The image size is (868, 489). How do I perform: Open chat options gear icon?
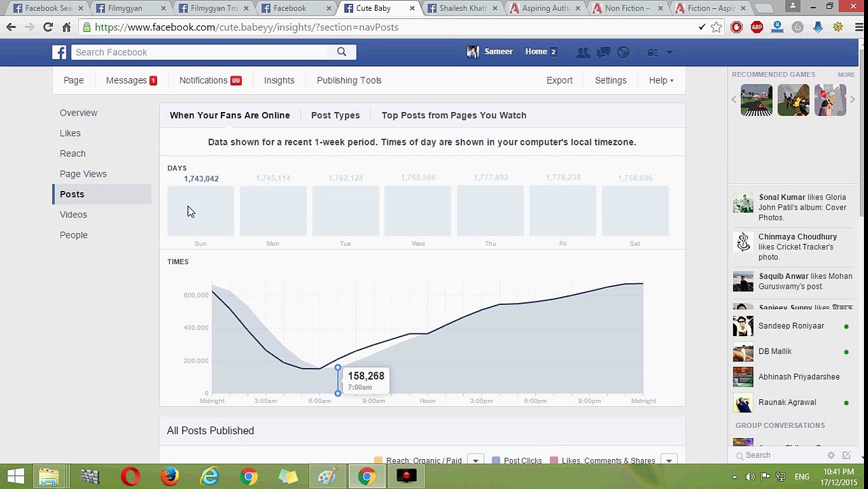[x=831, y=456]
